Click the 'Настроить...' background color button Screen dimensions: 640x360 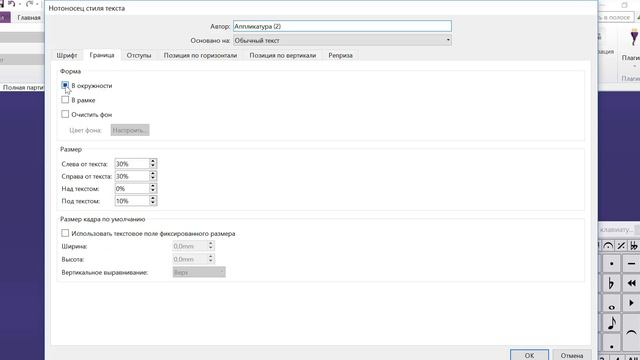pos(130,130)
